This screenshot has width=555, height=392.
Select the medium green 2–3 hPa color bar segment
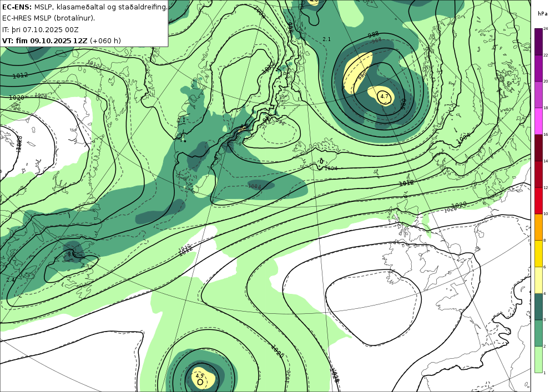click(538, 333)
